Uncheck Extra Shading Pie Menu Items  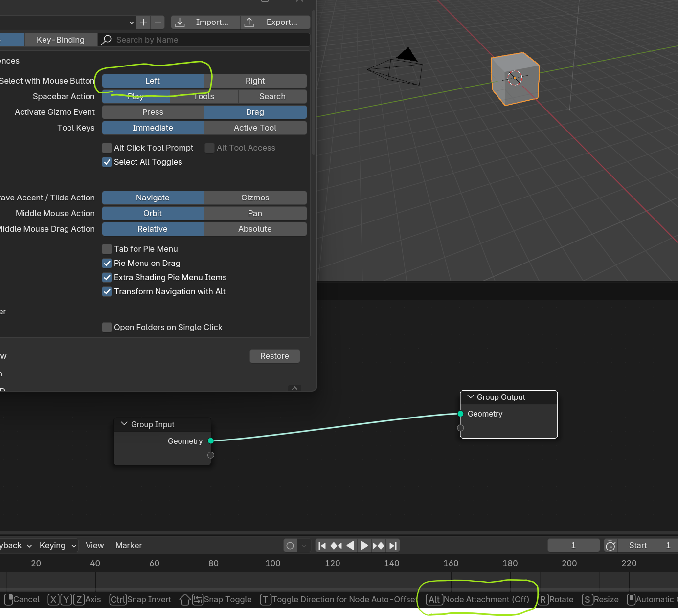[107, 277]
